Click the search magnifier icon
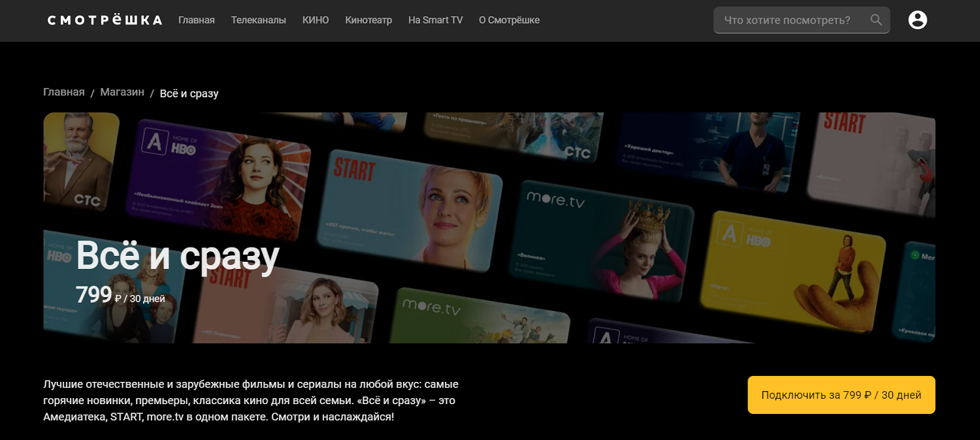Image resolution: width=980 pixels, height=440 pixels. [876, 20]
